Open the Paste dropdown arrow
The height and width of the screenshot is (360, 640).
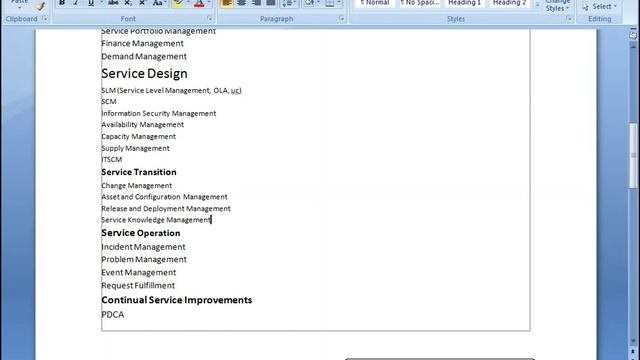[19, 6]
